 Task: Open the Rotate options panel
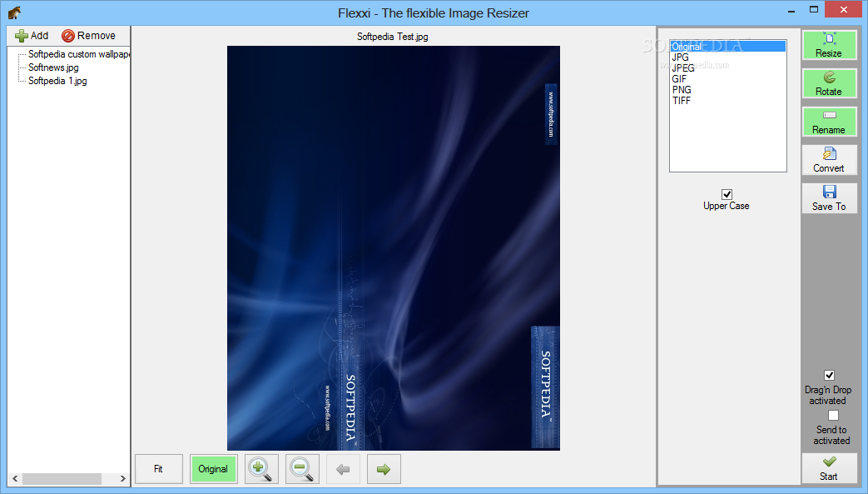coord(829,83)
